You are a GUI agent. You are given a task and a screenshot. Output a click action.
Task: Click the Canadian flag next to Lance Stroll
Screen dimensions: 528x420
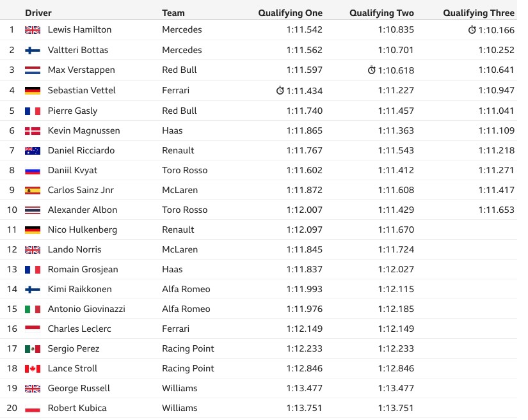point(33,369)
